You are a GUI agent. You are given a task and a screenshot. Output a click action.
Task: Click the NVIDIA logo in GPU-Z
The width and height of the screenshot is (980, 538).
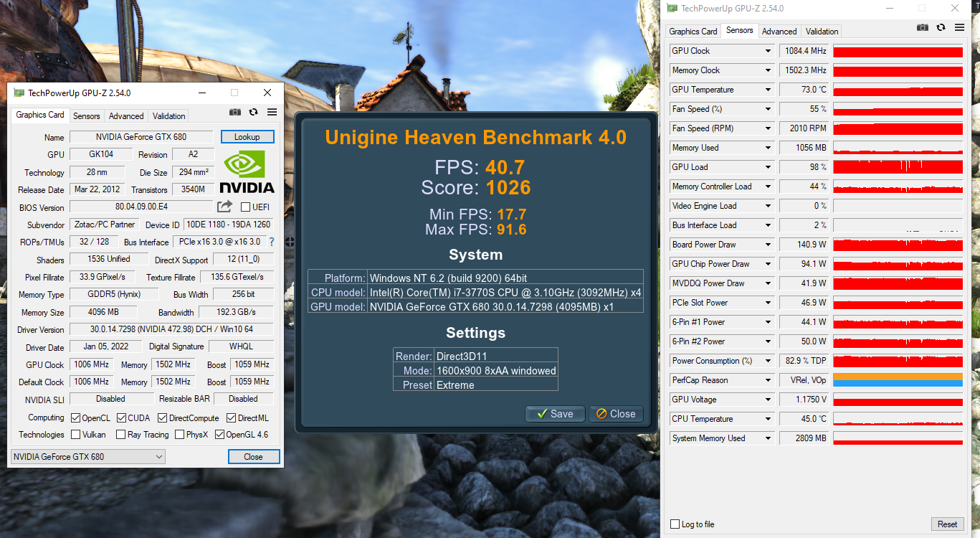(x=247, y=172)
